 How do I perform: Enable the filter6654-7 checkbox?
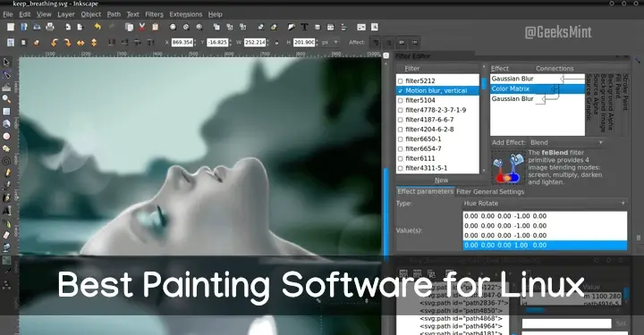[x=401, y=149]
